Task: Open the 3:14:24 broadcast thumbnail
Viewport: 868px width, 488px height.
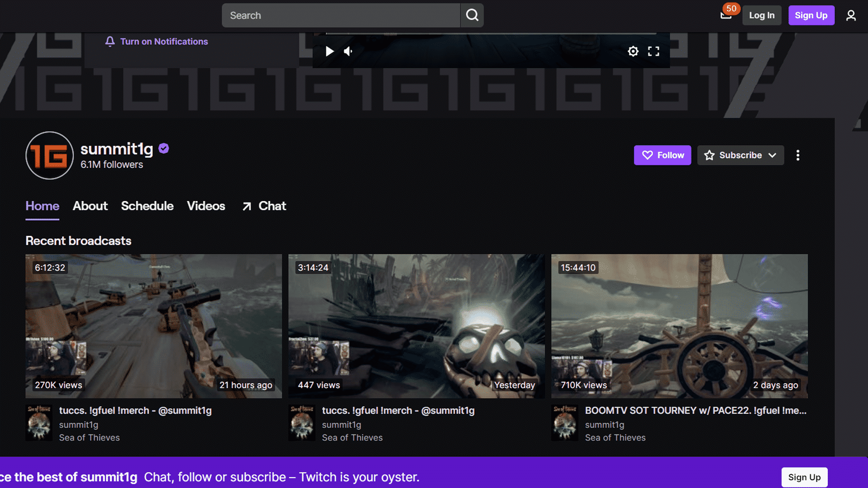Action: click(x=416, y=326)
